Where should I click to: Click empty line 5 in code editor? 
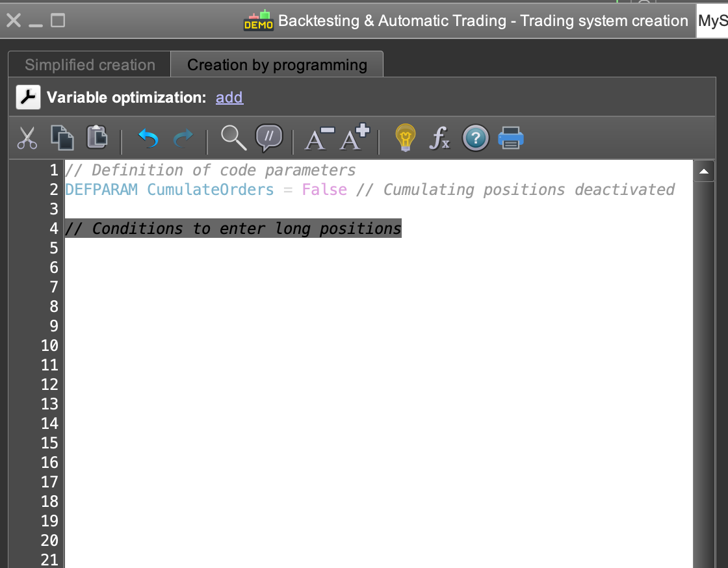pyautogui.click(x=378, y=248)
